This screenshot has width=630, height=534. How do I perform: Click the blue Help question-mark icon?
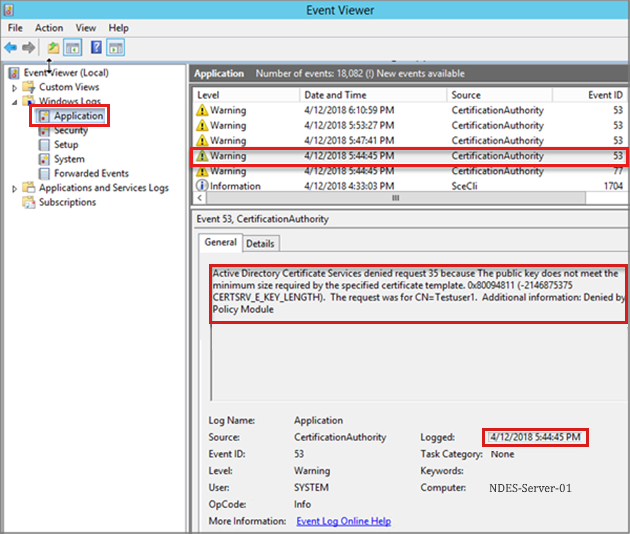[x=96, y=48]
